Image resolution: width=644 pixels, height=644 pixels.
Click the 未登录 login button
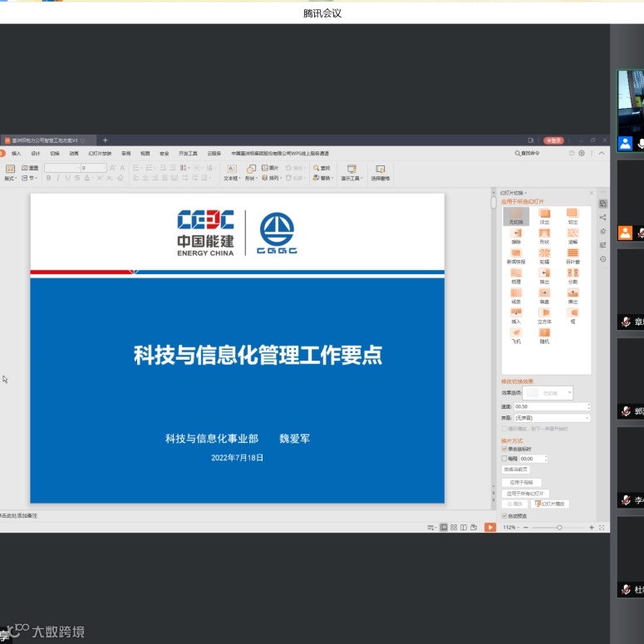click(553, 140)
